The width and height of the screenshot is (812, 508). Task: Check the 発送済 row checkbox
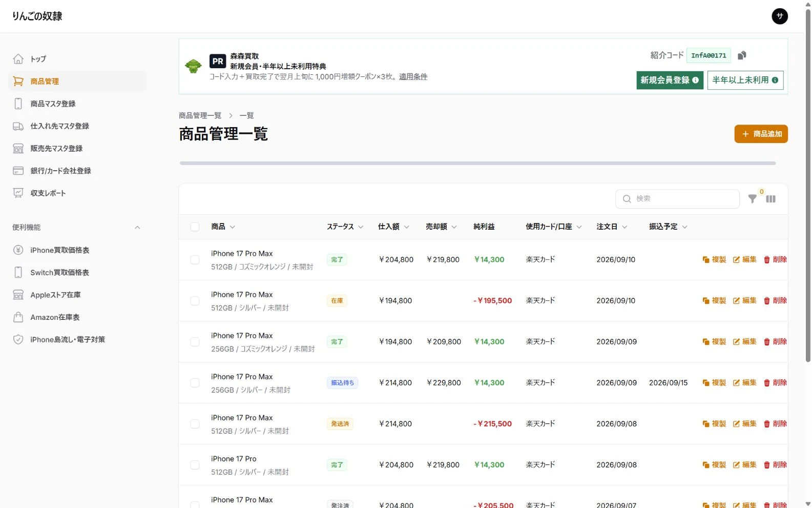pos(195,423)
